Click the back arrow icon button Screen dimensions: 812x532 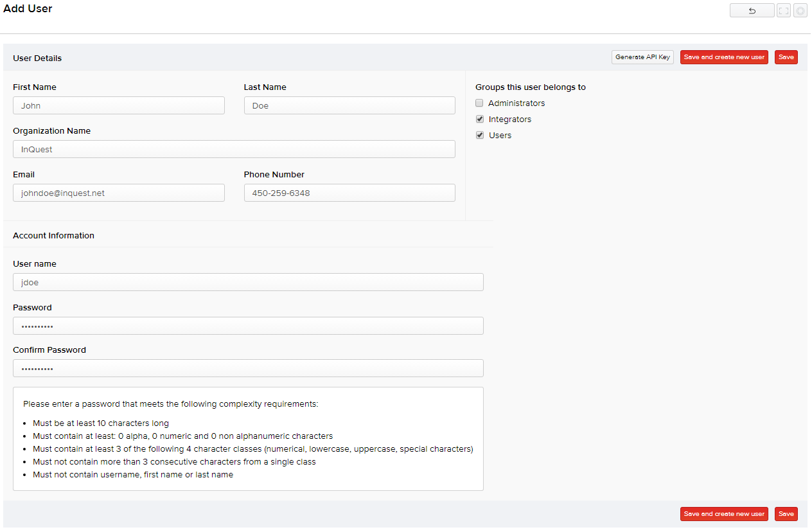(x=752, y=11)
